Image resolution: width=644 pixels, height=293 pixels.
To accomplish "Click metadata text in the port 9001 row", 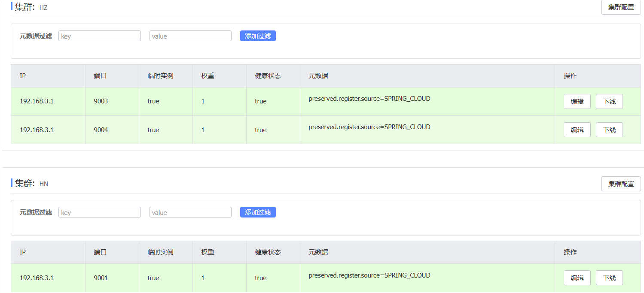I will [x=369, y=275].
